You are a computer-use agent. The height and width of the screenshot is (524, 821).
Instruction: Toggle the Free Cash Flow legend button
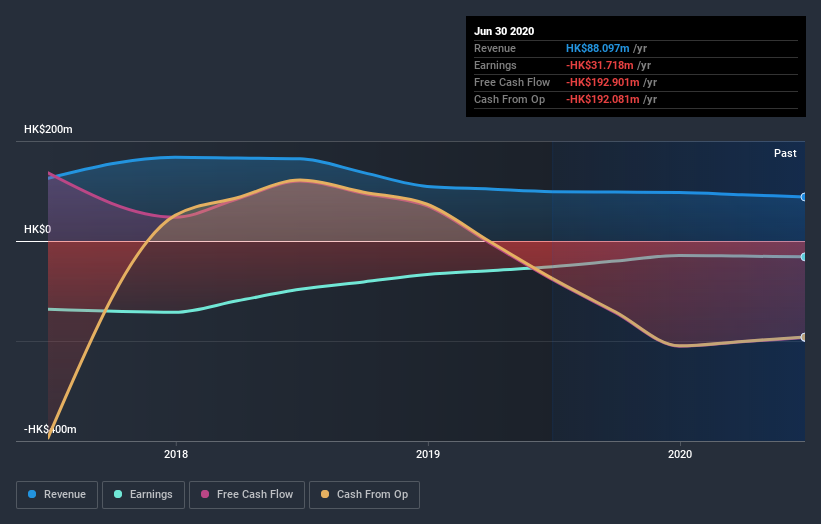coord(247,495)
